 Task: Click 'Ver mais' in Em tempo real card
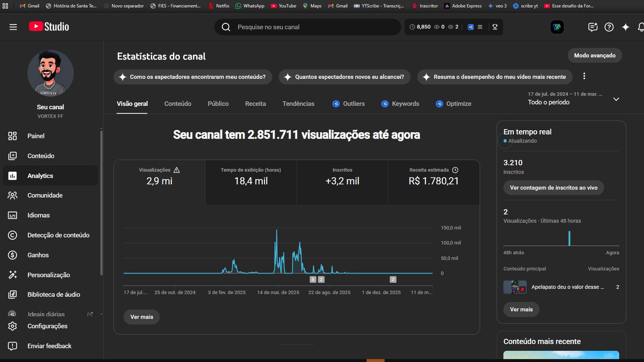[521, 309]
